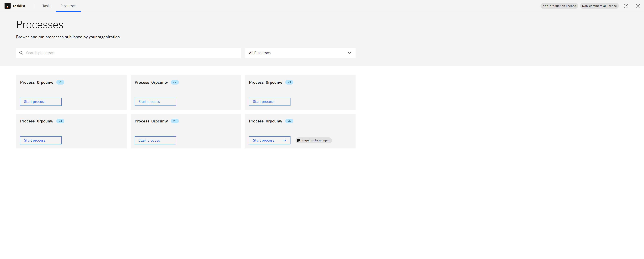This screenshot has height=259, width=644.
Task: Start process for Process_0rpcunw v4
Action: click(x=41, y=140)
